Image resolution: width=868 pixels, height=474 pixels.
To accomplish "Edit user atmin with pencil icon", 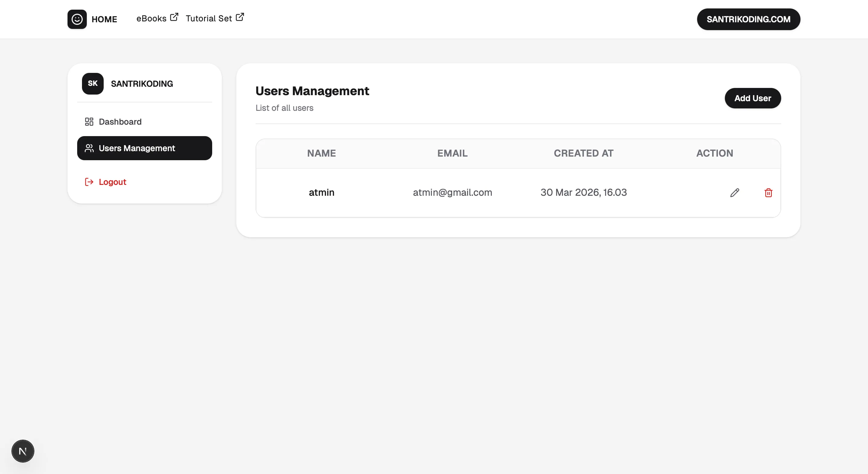I will coord(734,192).
